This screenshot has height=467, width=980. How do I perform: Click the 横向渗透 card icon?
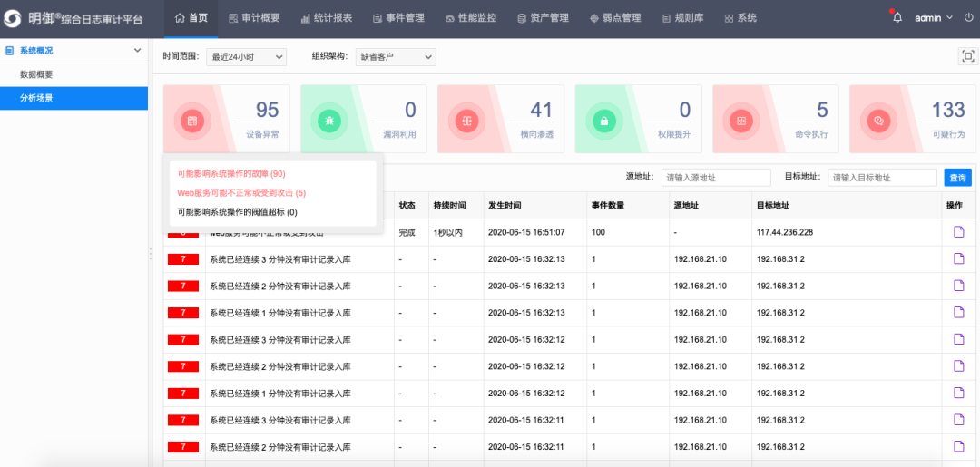pos(466,121)
